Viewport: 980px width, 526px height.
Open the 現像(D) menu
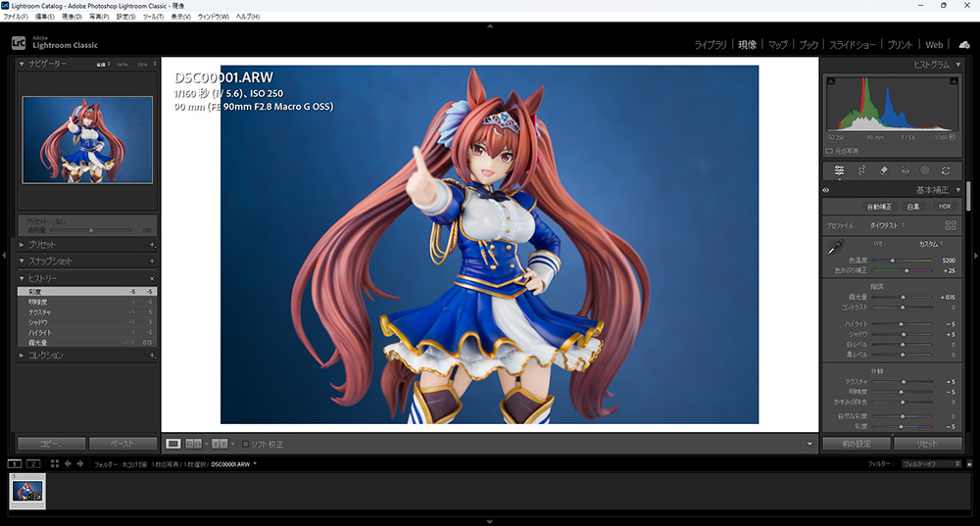click(72, 17)
